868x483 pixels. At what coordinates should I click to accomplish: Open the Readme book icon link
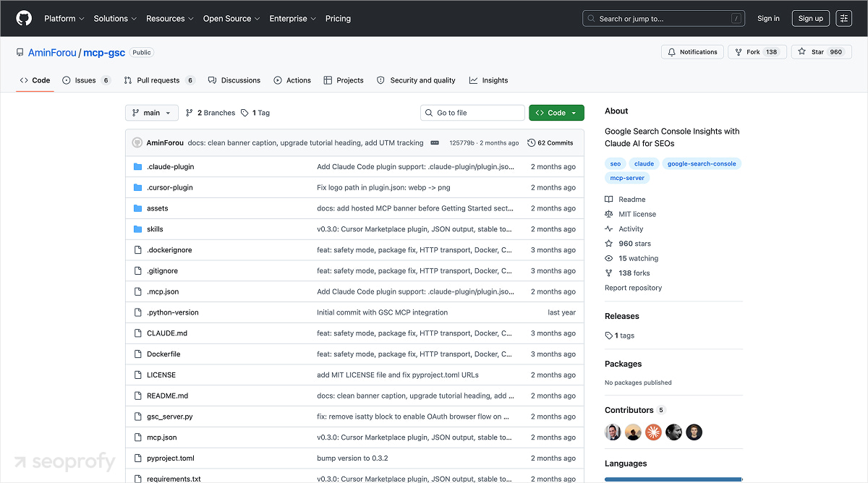coord(609,200)
